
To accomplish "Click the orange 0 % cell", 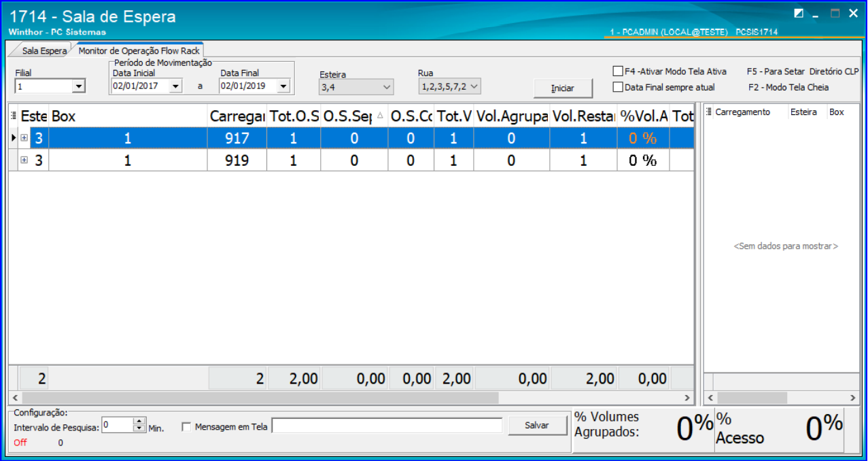I will click(x=643, y=138).
